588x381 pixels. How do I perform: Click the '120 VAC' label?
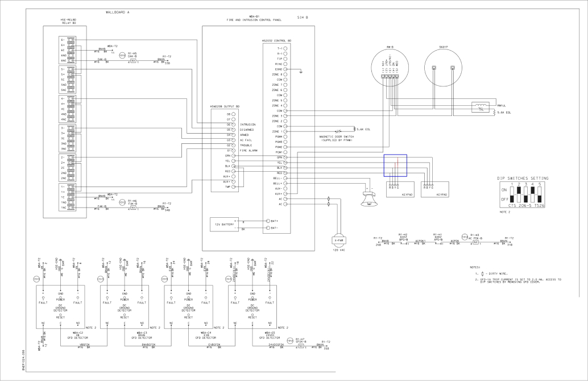338,250
